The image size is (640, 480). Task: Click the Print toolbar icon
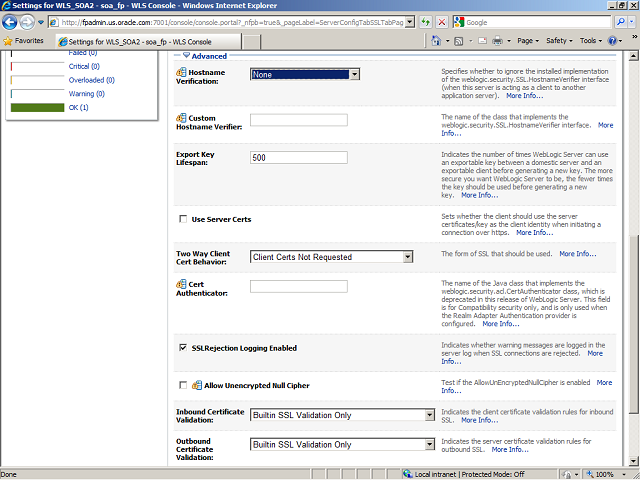pyautogui.click(x=497, y=41)
